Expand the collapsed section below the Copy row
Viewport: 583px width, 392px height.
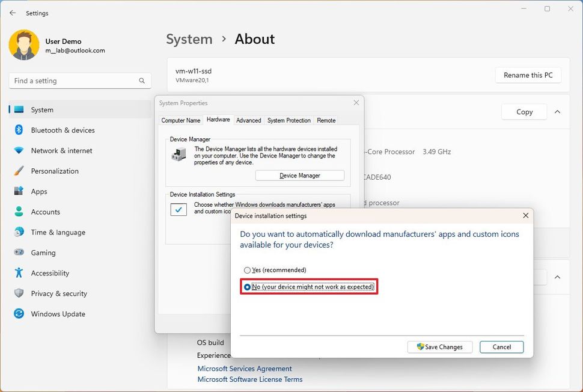pyautogui.click(x=557, y=277)
